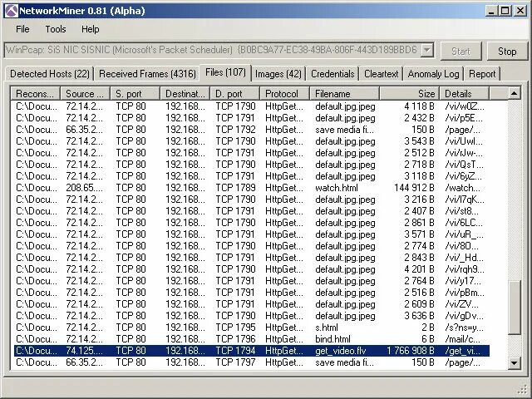Image resolution: width=532 pixels, height=399 pixels.
Task: Switch to the Detected Hosts (22) tab
Action: pos(50,74)
